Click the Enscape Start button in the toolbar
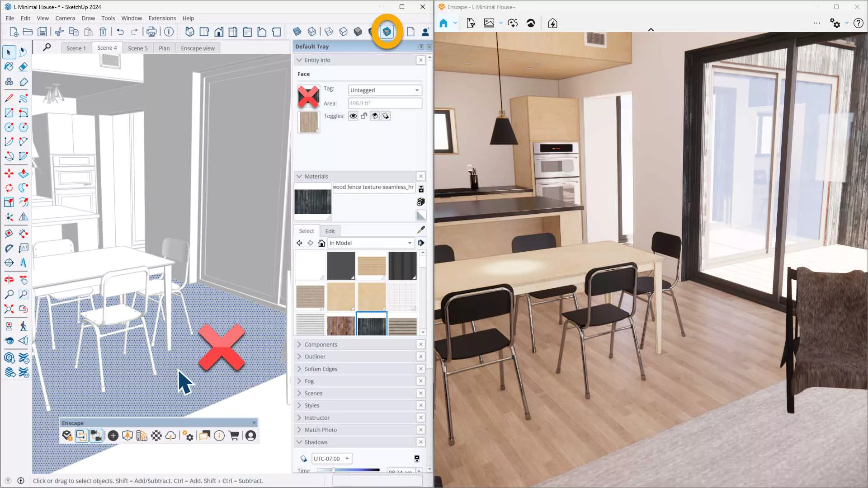Viewport: 868px width, 488px height. point(67,436)
